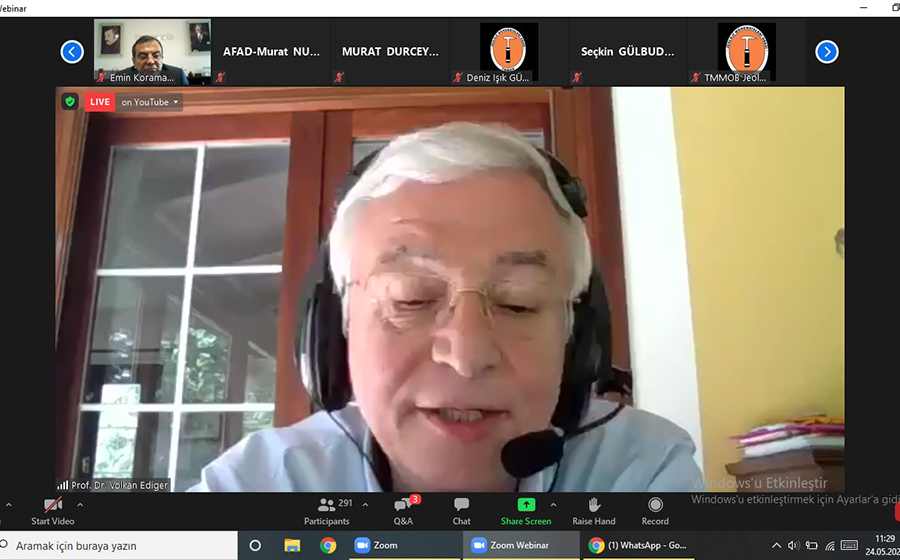Show previous participants with left arrow
The width and height of the screenshot is (900, 560).
click(x=72, y=52)
